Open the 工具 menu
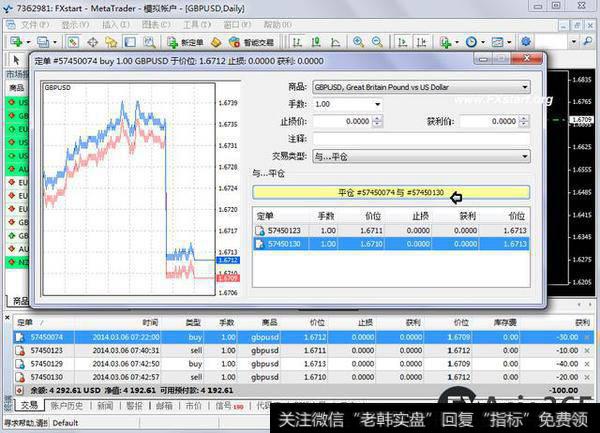This screenshot has width=600, height=433. click(x=197, y=25)
